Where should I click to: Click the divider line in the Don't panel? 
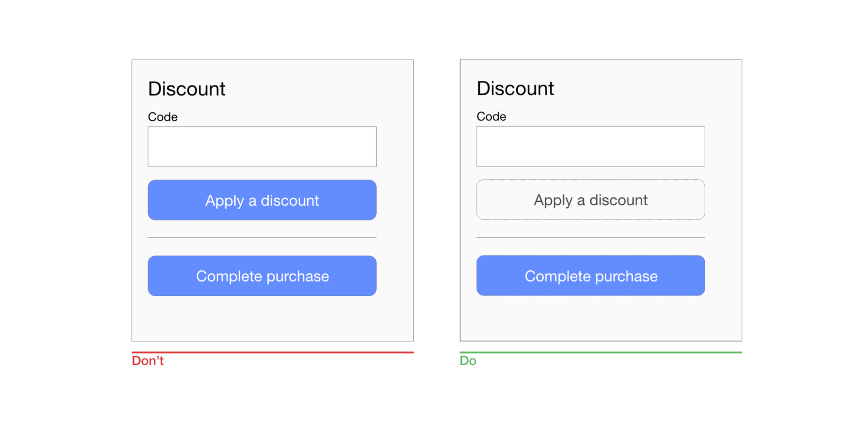[x=262, y=238]
